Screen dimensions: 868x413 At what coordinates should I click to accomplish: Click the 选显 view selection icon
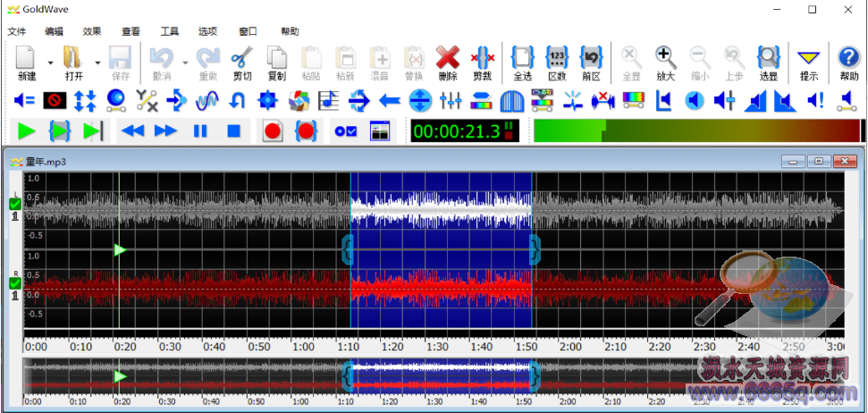click(x=769, y=57)
